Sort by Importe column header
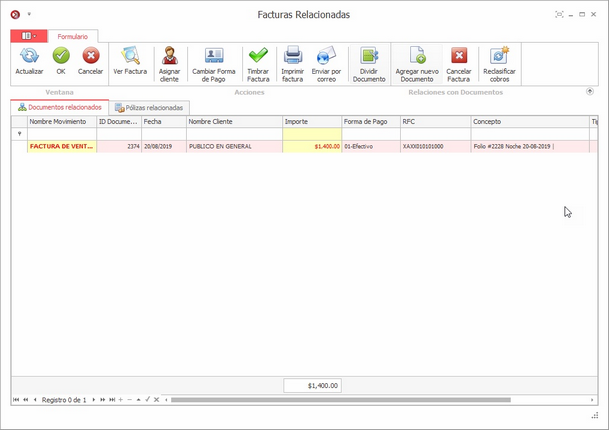 [x=311, y=121]
